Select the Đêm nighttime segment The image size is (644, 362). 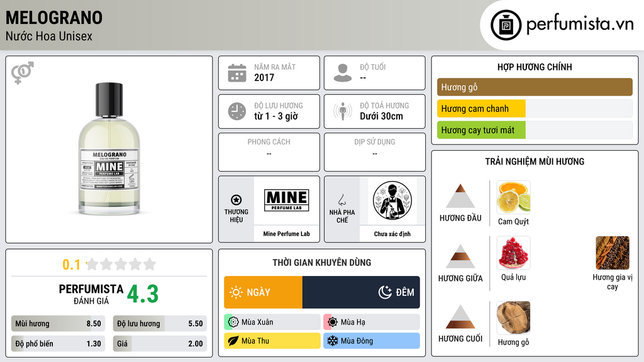[x=361, y=292]
